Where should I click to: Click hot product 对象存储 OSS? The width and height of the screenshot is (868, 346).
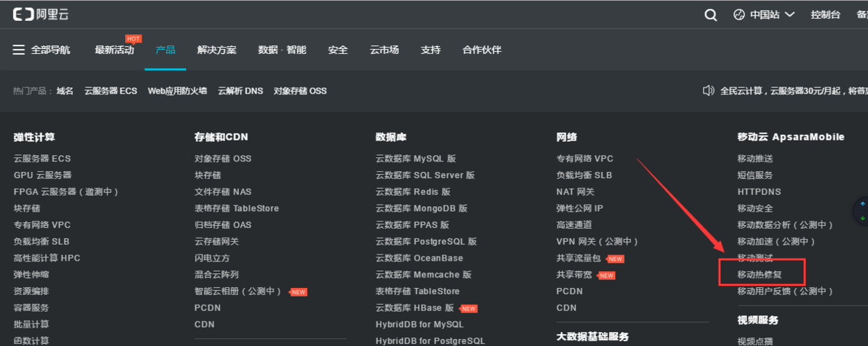coord(300,91)
